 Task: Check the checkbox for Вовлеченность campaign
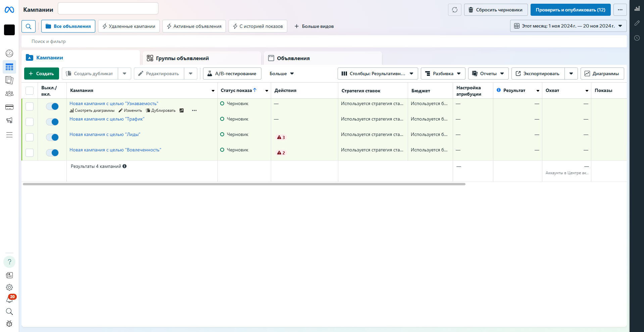click(30, 153)
